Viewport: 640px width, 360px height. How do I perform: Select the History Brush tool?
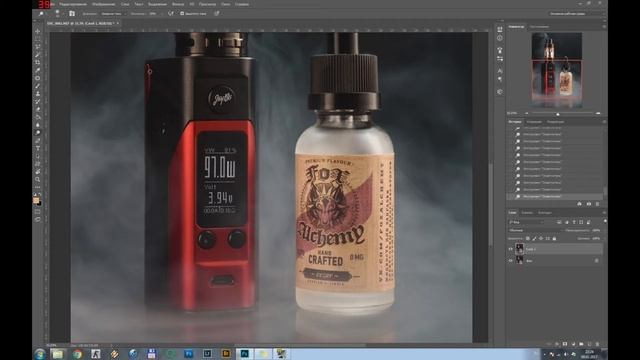pyautogui.click(x=38, y=101)
